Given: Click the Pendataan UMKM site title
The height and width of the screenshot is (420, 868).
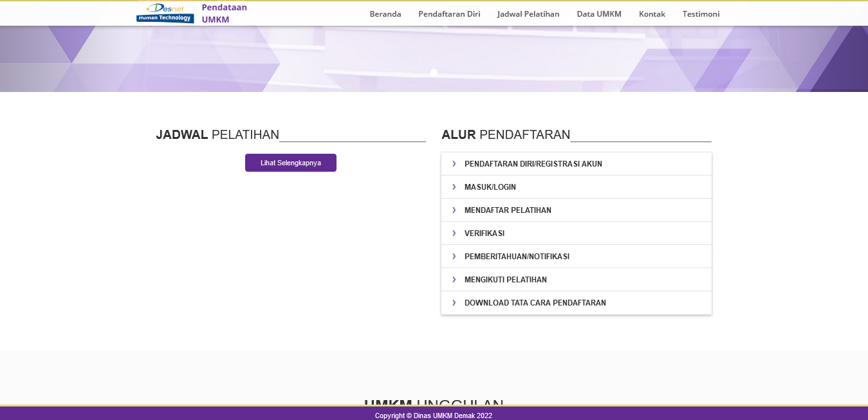Looking at the screenshot, I should (224, 14).
